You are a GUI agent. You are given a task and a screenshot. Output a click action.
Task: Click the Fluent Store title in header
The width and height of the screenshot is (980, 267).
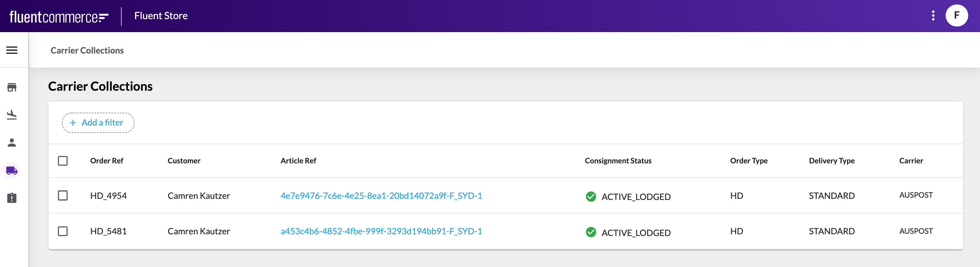(x=160, y=15)
